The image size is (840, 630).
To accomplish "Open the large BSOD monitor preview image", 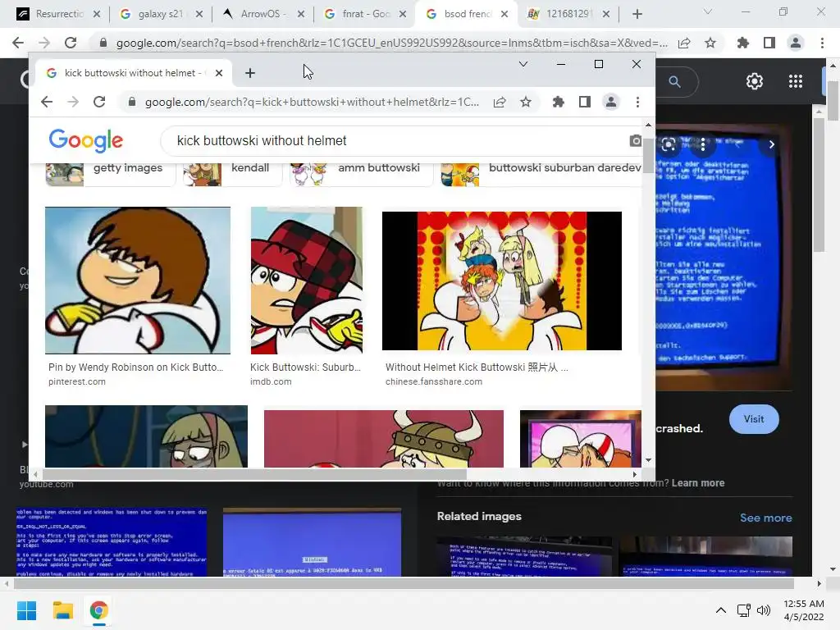I will [x=724, y=256].
